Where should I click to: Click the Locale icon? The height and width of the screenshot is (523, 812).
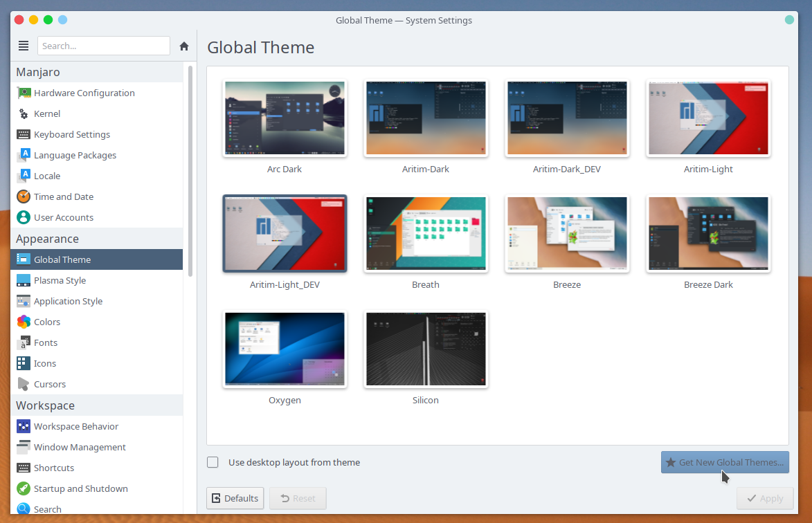(x=24, y=176)
